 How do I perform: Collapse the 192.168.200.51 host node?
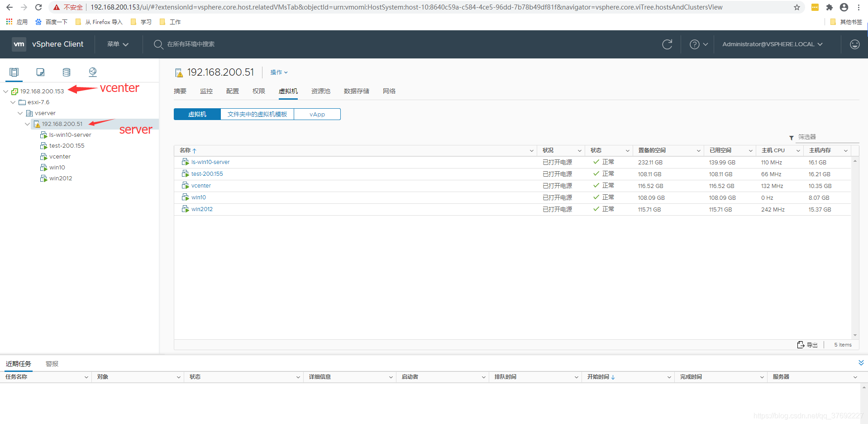(x=27, y=124)
